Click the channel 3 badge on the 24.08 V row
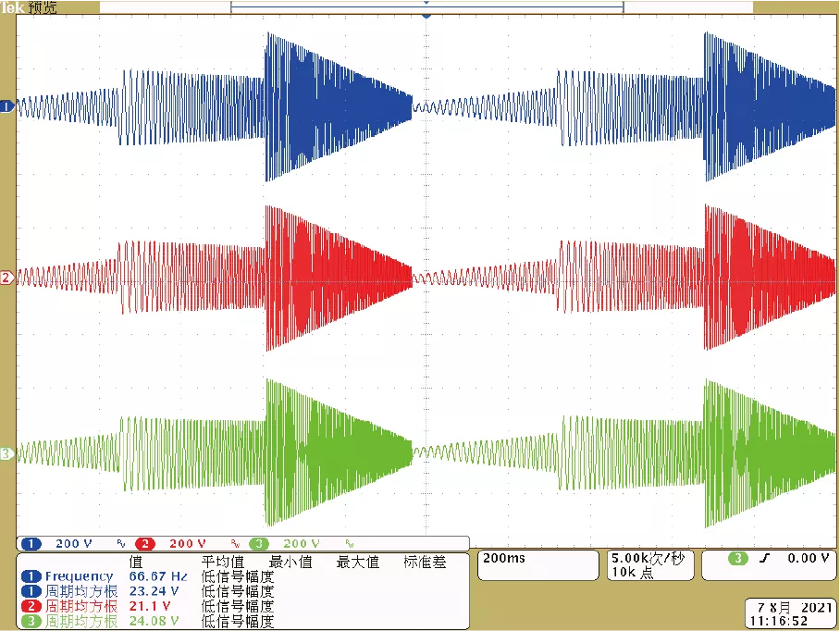Screen dimensions: 840x631 point(31,622)
